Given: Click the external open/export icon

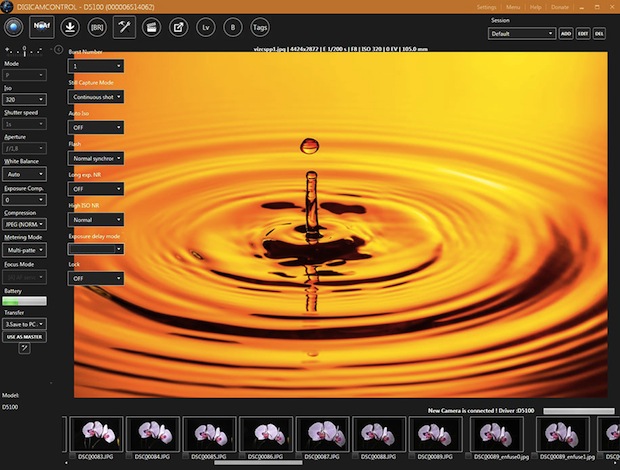Looking at the screenshot, I should [179, 27].
